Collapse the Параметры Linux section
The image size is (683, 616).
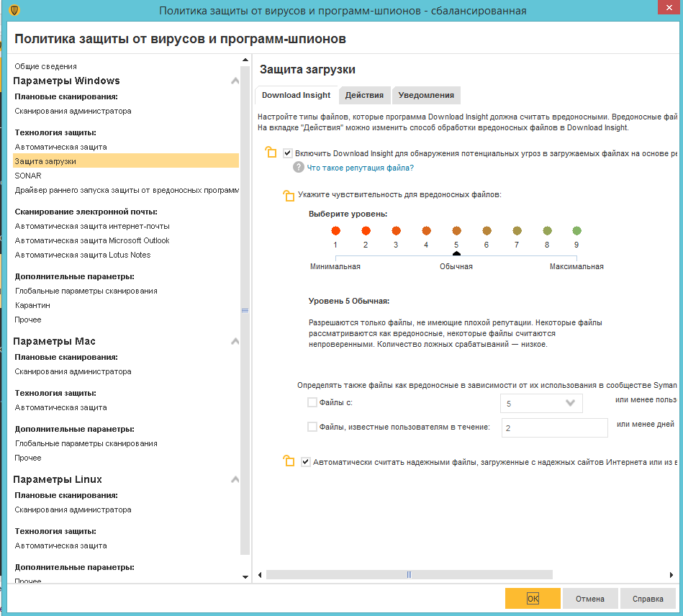[235, 479]
